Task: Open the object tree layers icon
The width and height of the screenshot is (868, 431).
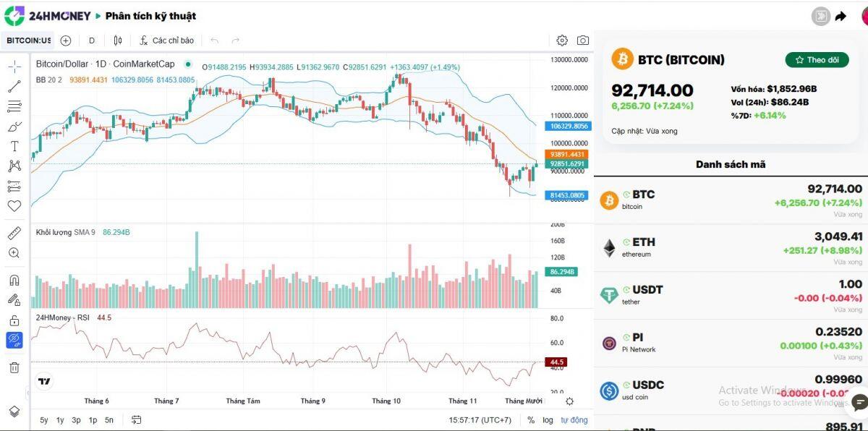Action: pyautogui.click(x=14, y=411)
